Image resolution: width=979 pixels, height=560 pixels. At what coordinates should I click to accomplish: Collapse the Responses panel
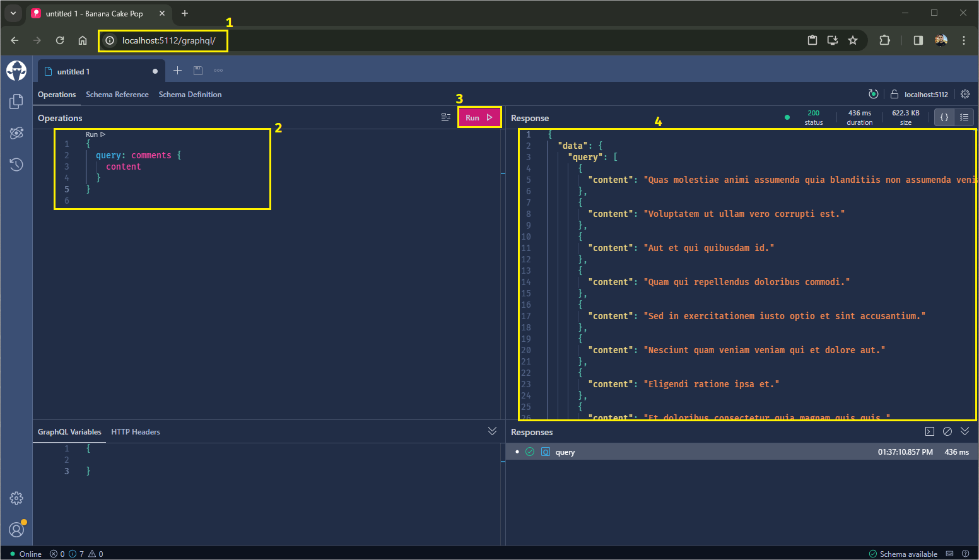(x=964, y=431)
